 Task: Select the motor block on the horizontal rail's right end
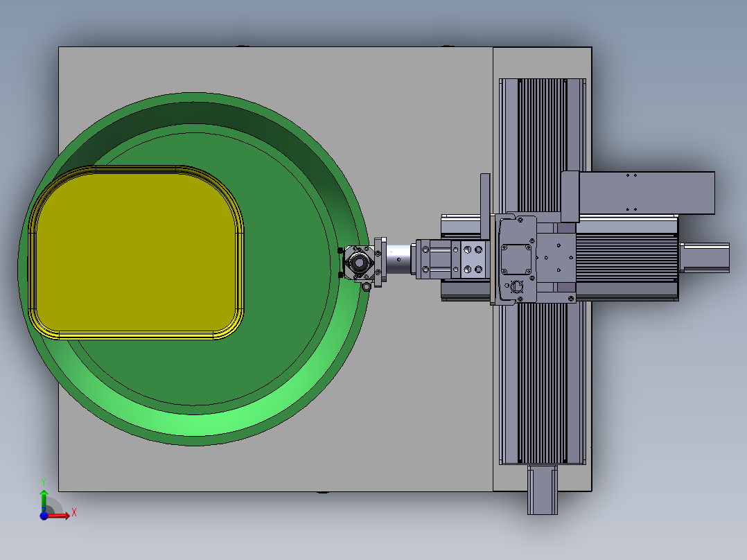(704, 258)
